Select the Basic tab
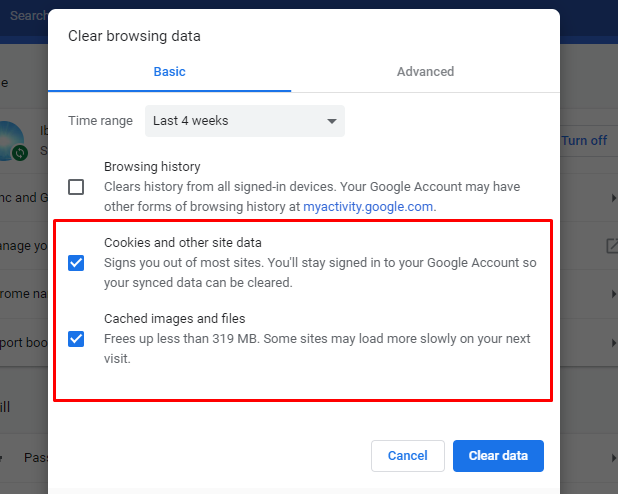Image resolution: width=618 pixels, height=494 pixels. (x=169, y=72)
